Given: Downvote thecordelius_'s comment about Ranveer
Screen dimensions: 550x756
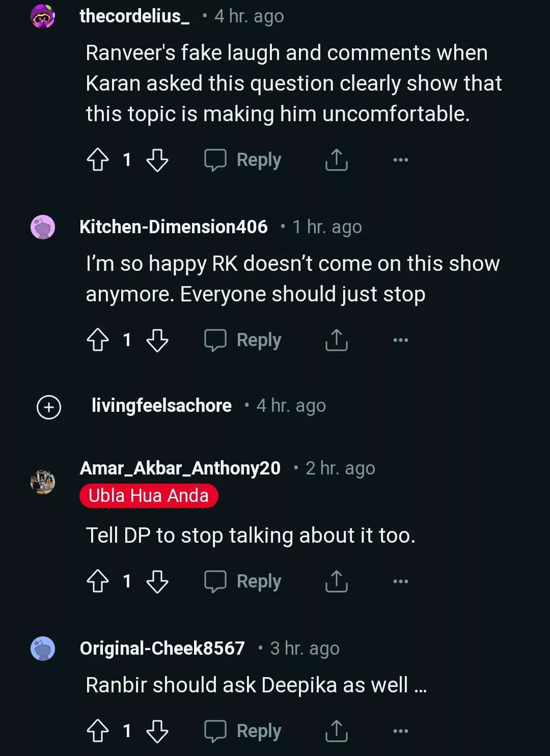Looking at the screenshot, I should coord(157,160).
